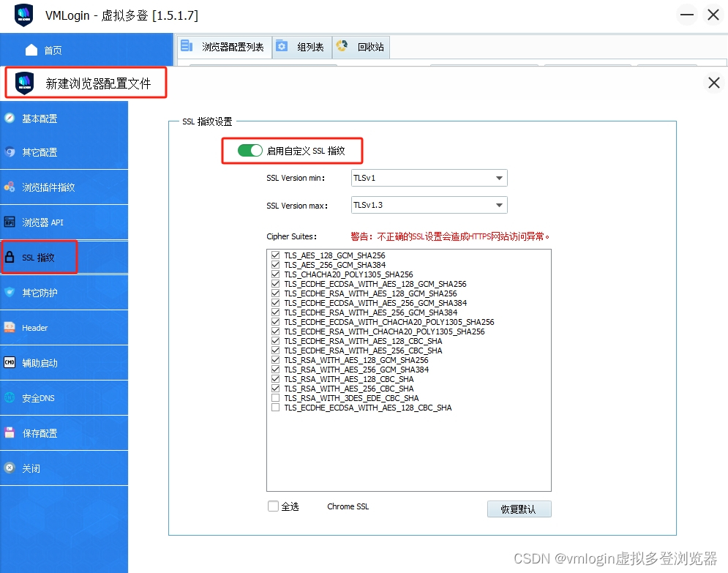
Task: Minimize the VMLogin window
Action: pos(687,15)
